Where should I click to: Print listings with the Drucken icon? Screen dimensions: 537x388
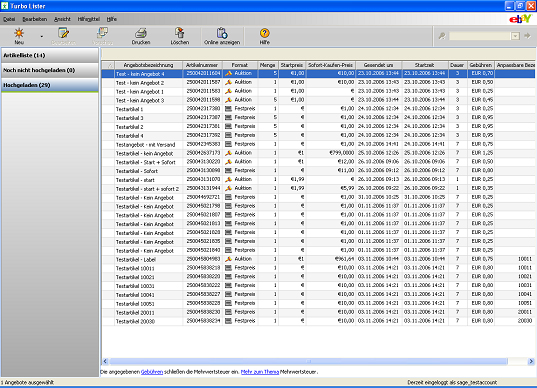[x=141, y=33]
